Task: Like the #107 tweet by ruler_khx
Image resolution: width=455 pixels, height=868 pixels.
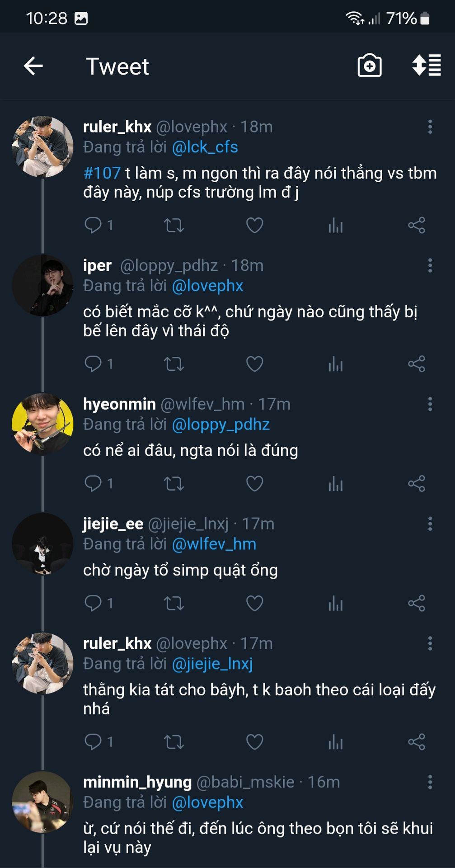Action: point(254,225)
